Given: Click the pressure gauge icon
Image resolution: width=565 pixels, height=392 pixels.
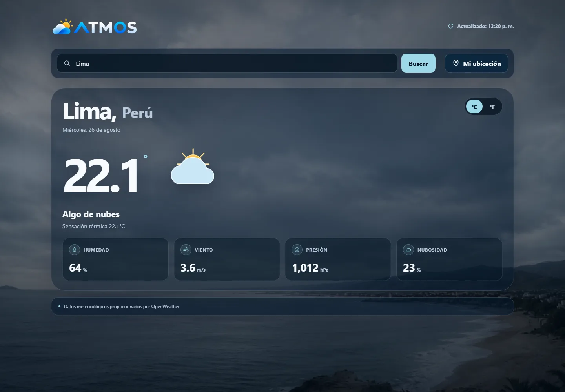Looking at the screenshot, I should 297,250.
